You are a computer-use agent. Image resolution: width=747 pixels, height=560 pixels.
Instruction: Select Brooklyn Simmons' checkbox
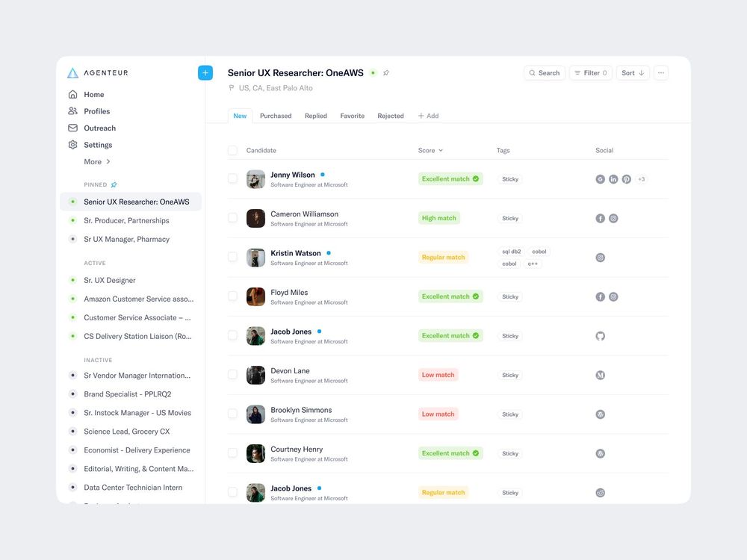[232, 414]
